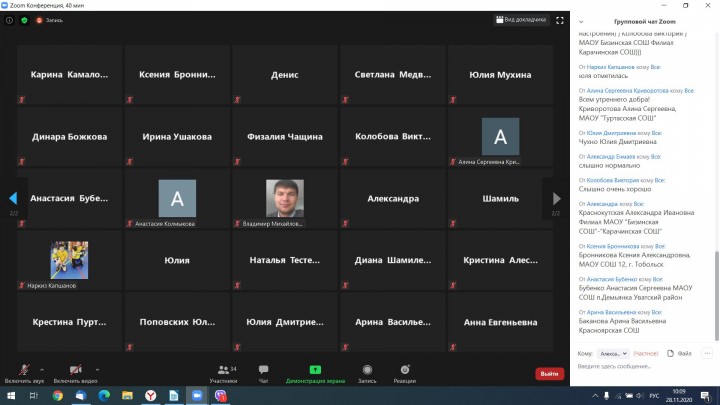The height and width of the screenshot is (405, 720).
Task: Click the red Выйти leave button
Action: (549, 373)
